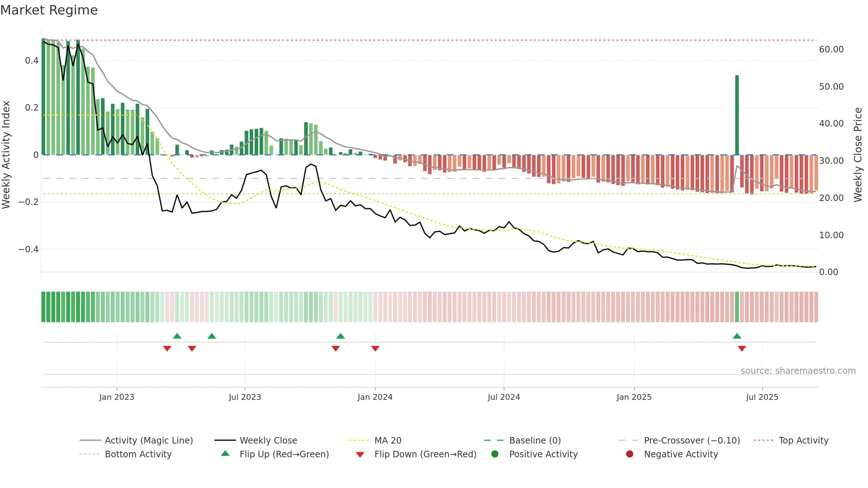The image size is (868, 488).
Task: Click the Jul 2024 axis label
Action: (504, 397)
